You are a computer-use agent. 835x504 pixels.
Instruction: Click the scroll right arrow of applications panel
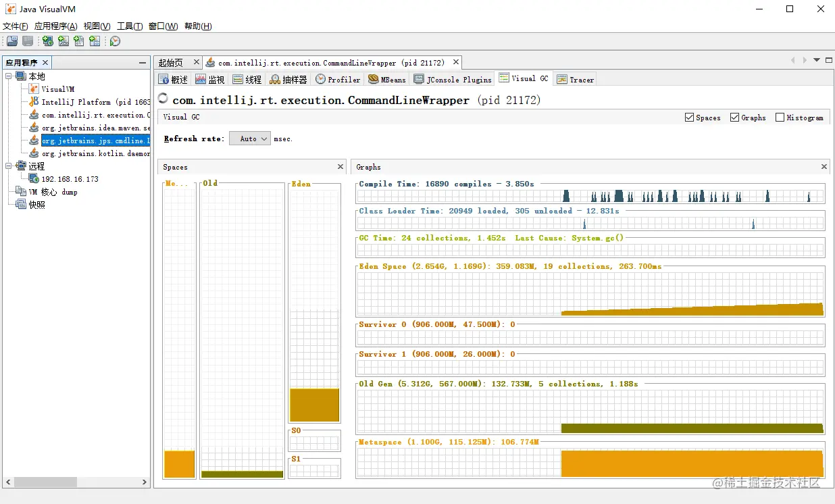pyautogui.click(x=145, y=482)
